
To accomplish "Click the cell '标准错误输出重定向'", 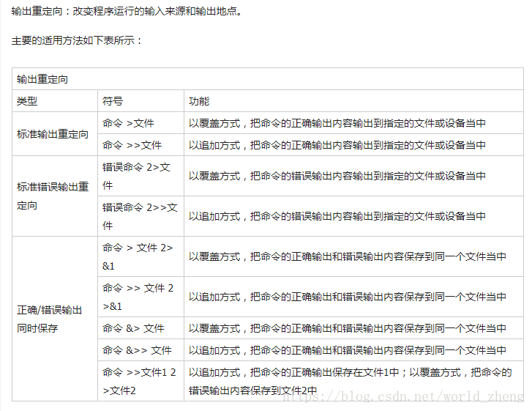I will pyautogui.click(x=55, y=196).
